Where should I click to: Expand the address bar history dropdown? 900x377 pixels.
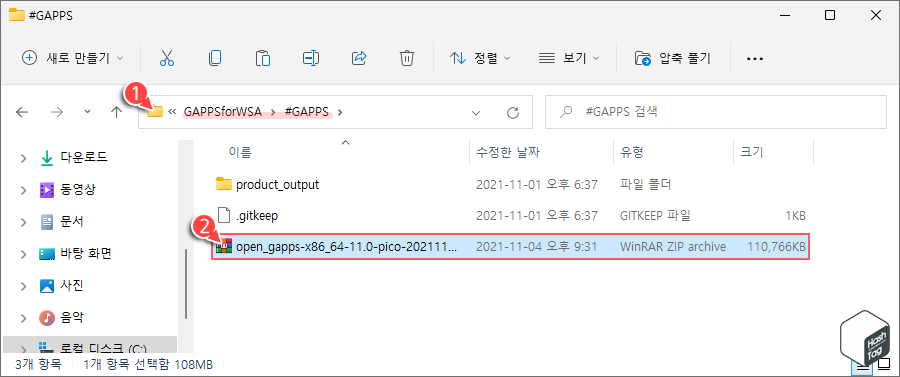tap(476, 112)
